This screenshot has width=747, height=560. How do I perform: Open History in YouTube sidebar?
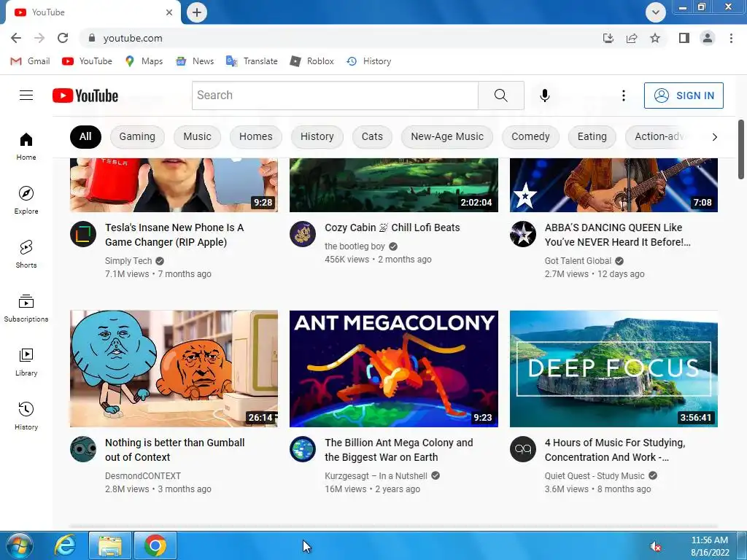coord(26,416)
